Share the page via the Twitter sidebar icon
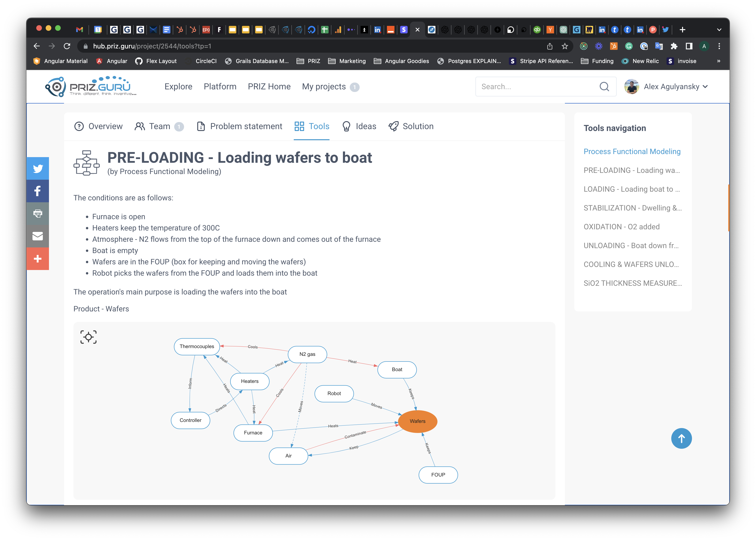 pos(38,169)
